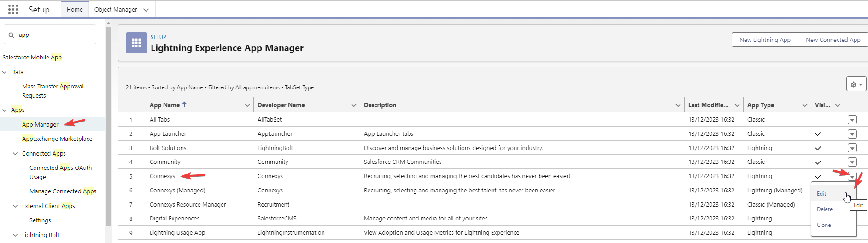The height and width of the screenshot is (243, 868).
Task: Click the Recruitment developer name cell
Action: [273, 204]
